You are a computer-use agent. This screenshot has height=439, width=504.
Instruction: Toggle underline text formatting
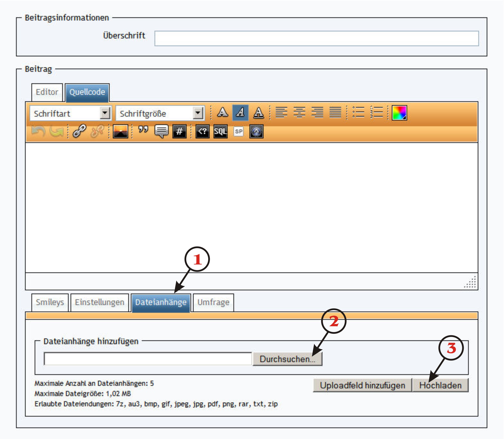(258, 113)
